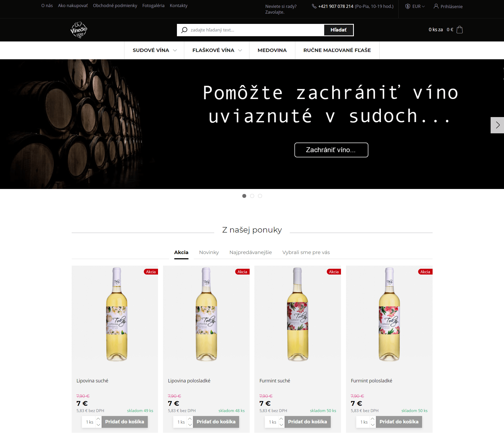Select the third carousel dot
Image resolution: width=504 pixels, height=437 pixels.
260,196
